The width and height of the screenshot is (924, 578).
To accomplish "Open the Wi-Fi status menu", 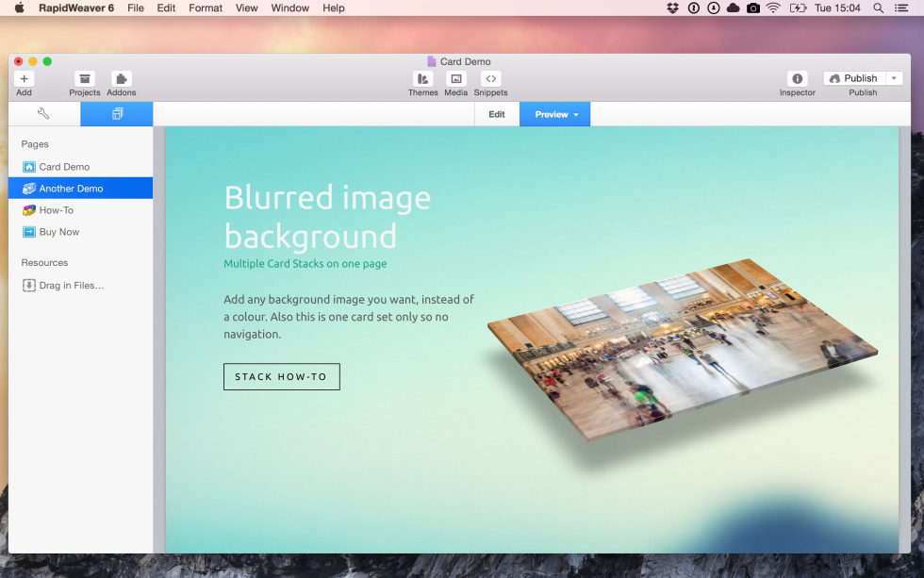I will click(774, 8).
